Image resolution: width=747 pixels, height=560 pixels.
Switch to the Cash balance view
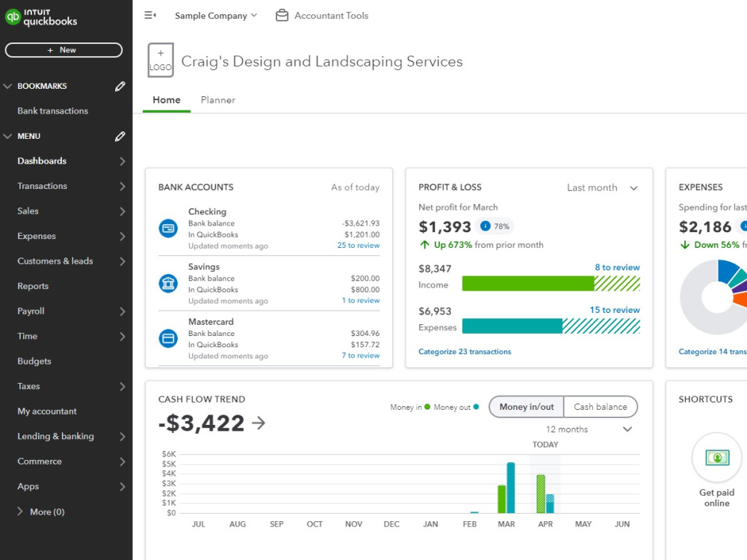[601, 407]
